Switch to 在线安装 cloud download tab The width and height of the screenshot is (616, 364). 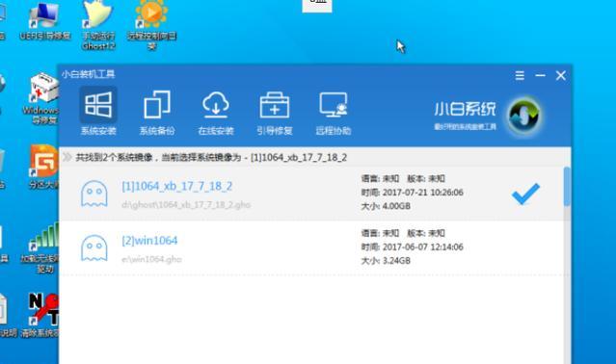coord(216,113)
